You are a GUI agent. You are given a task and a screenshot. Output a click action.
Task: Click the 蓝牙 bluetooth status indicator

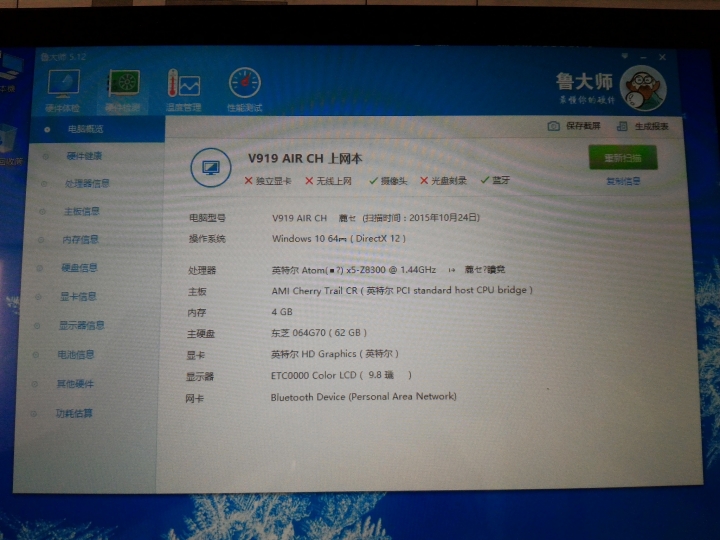(x=495, y=180)
